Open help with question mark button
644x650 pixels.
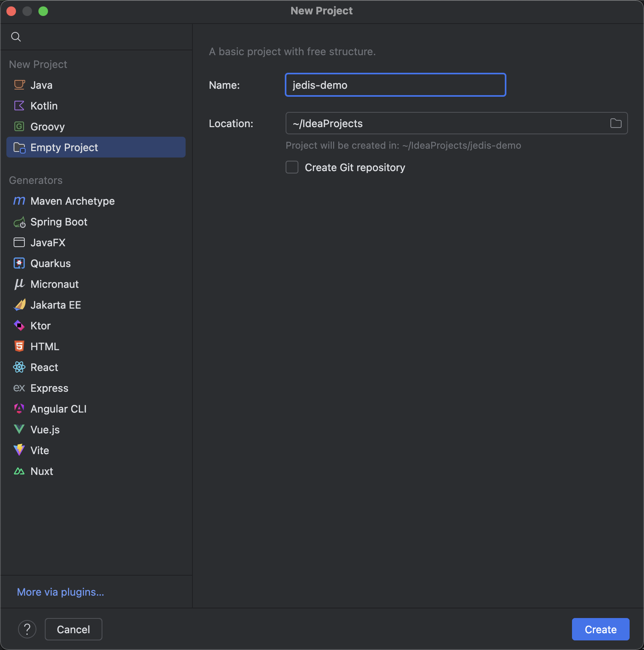tap(27, 629)
